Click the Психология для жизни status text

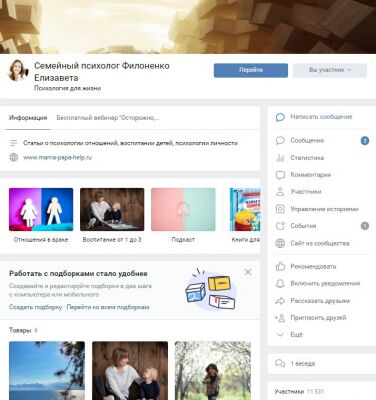67,88
